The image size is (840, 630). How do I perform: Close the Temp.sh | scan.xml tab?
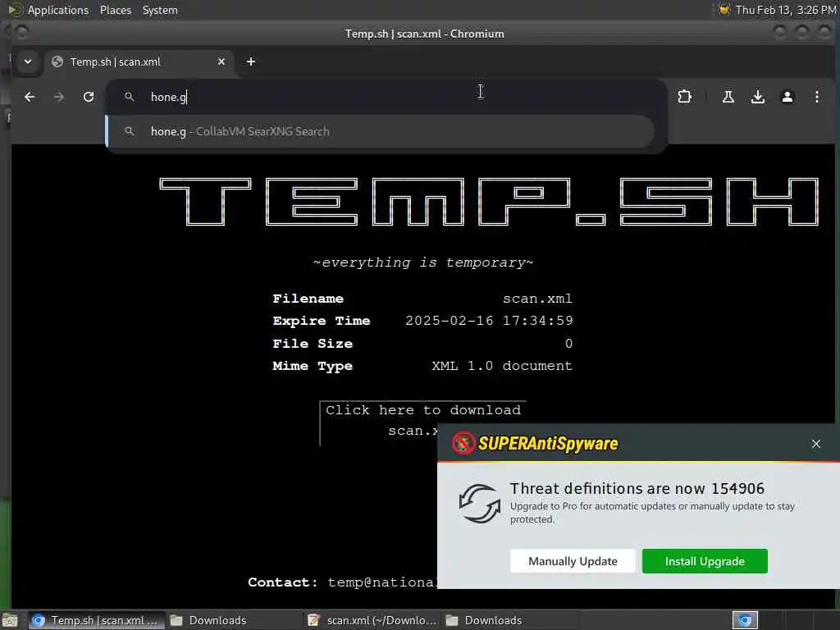pos(221,62)
